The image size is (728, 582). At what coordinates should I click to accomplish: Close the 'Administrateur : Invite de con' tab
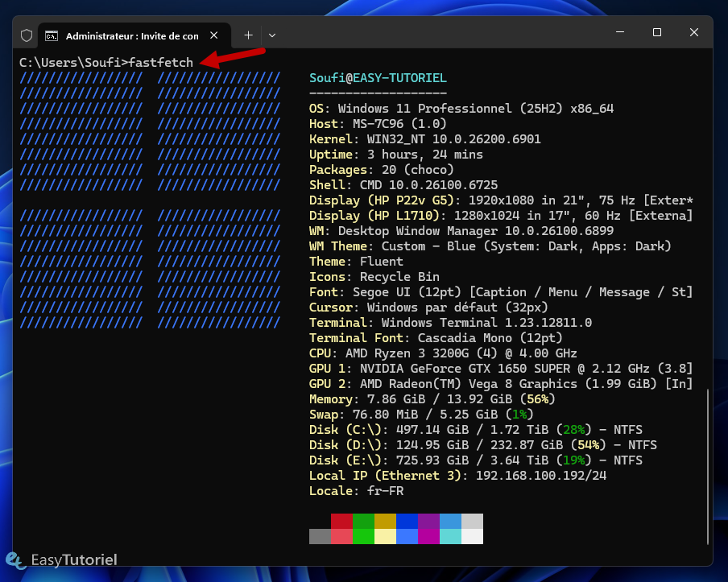(213, 35)
